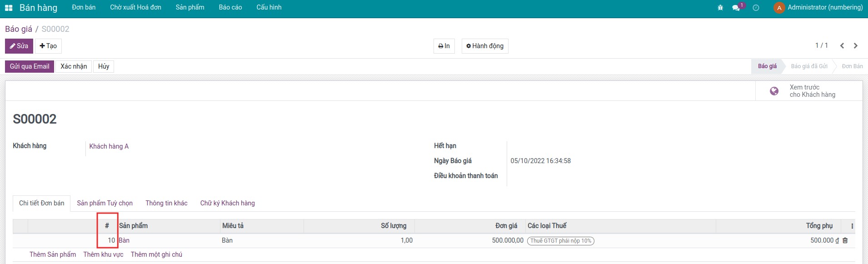This screenshot has height=264, width=868.
Task: Open the apps grid menu icon
Action: (9, 8)
